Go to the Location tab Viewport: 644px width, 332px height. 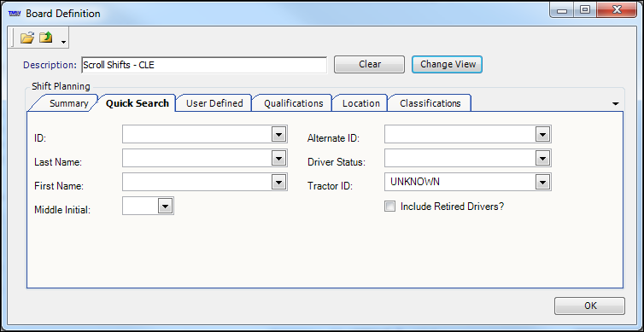coord(361,103)
